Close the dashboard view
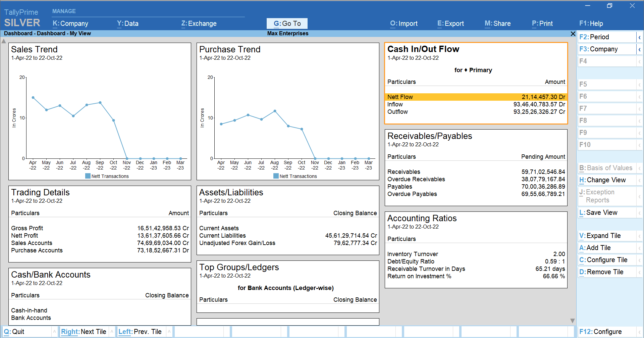 (x=573, y=34)
